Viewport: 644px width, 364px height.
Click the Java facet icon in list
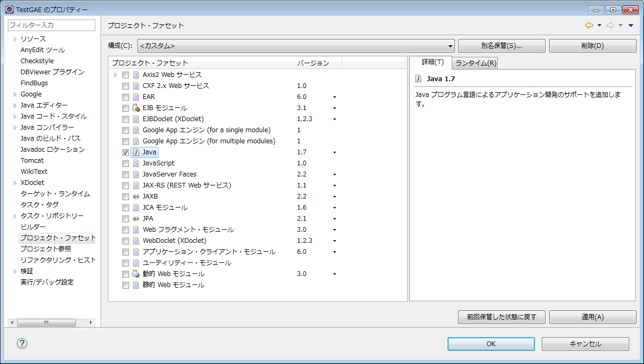click(136, 152)
